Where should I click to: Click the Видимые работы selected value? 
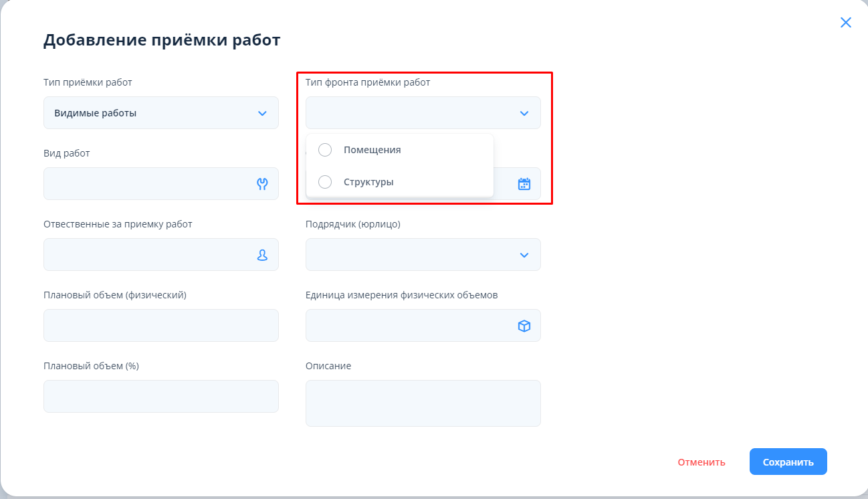(x=96, y=113)
